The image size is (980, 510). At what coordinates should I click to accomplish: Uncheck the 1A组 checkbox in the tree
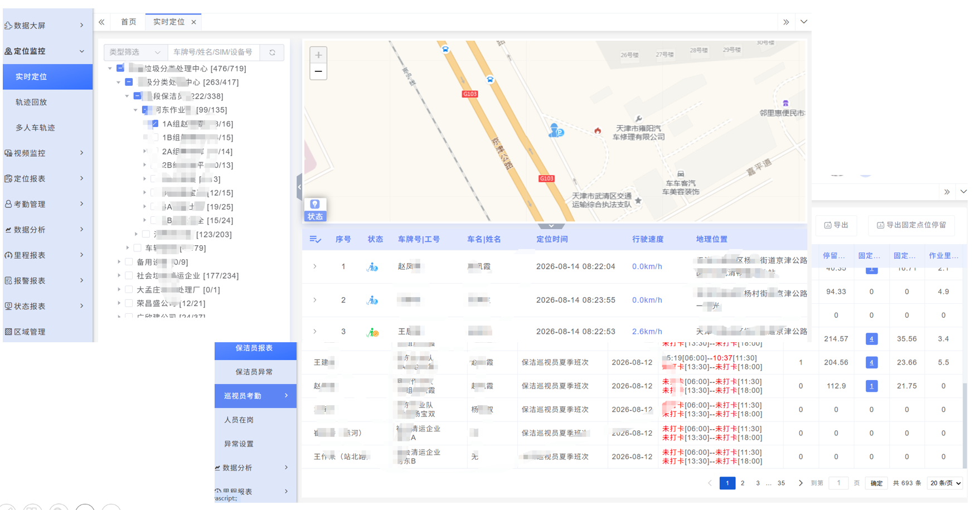coord(154,124)
